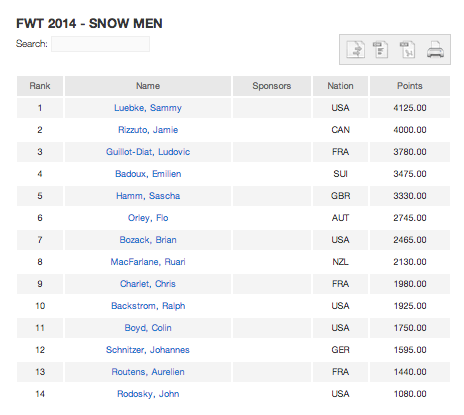The image size is (464, 415).
Task: Select the Schnitzer, Johannes link
Action: point(148,350)
